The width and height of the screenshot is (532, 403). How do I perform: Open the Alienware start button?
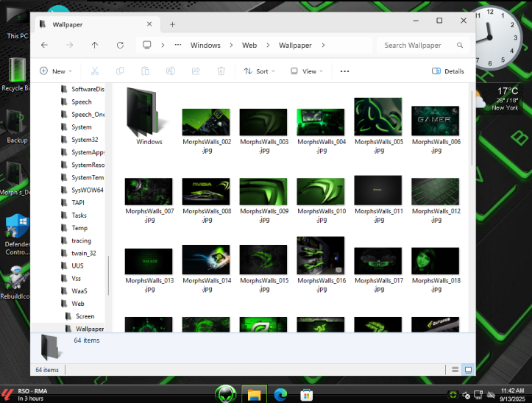226,394
